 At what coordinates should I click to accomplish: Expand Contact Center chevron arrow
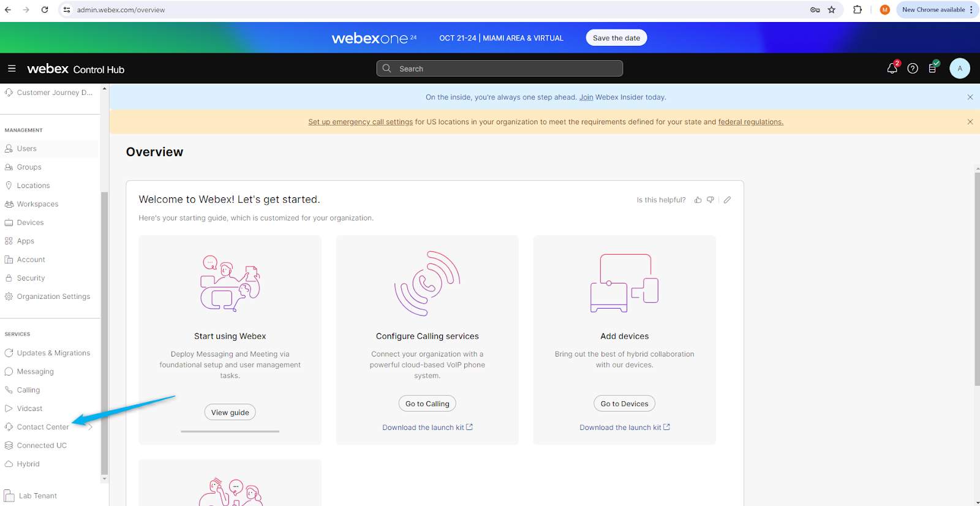click(90, 427)
